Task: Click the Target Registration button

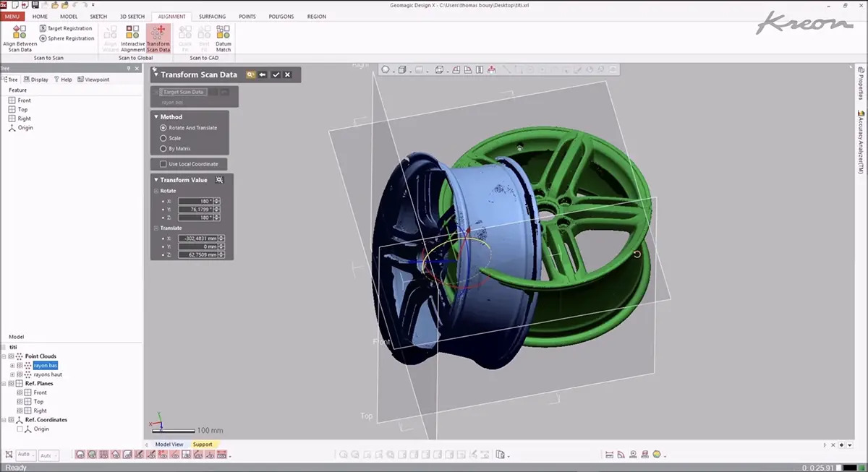Action: (x=66, y=28)
